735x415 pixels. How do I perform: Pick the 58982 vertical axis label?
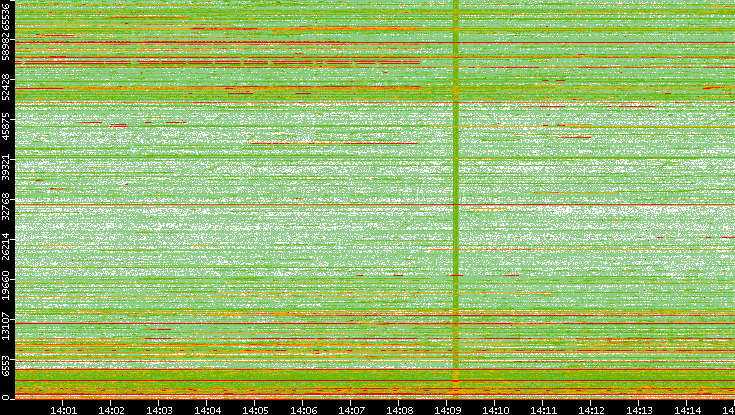[x=5, y=46]
